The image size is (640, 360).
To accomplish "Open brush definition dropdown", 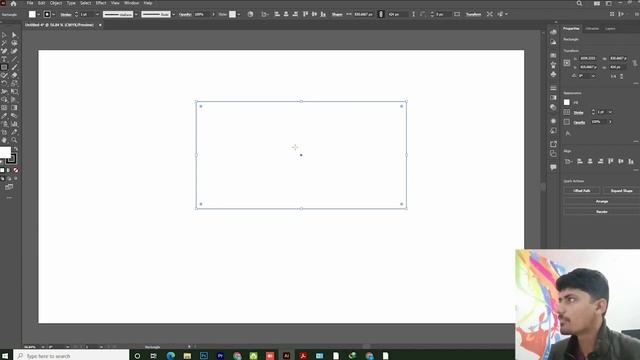I will tap(173, 14).
